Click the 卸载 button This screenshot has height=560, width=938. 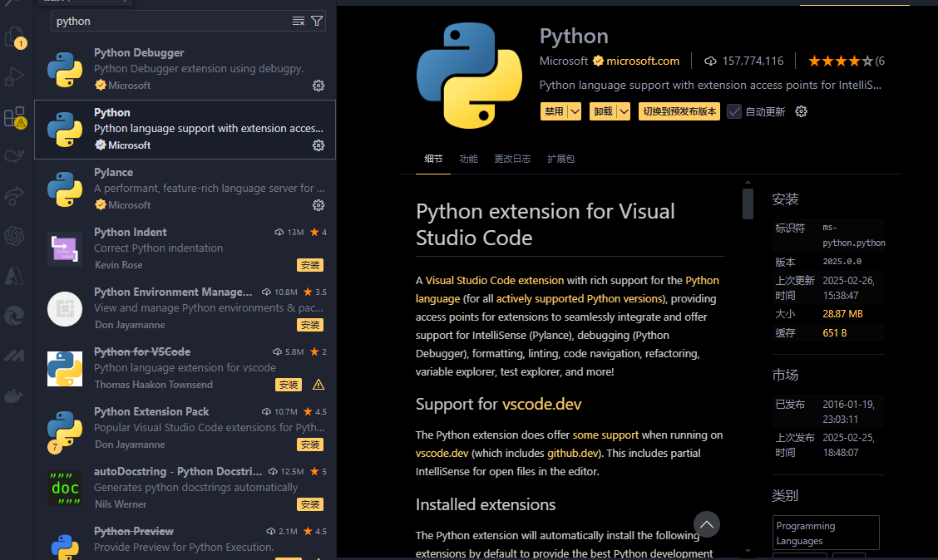[603, 112]
